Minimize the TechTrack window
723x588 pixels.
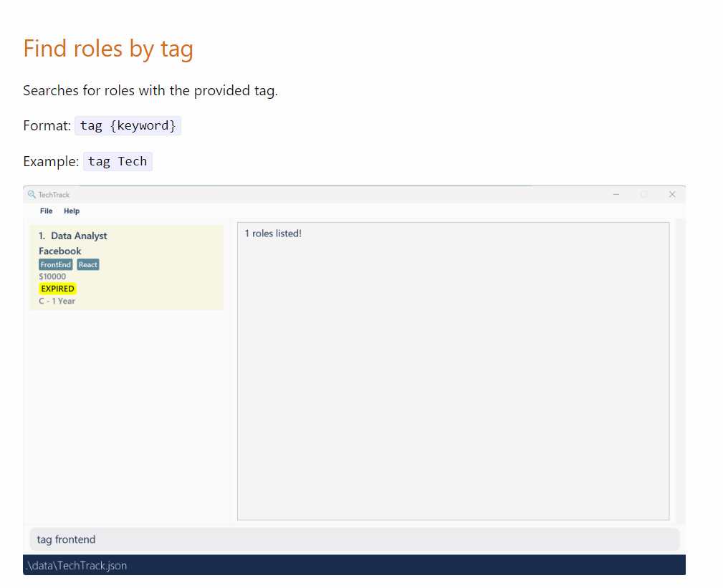(616, 195)
